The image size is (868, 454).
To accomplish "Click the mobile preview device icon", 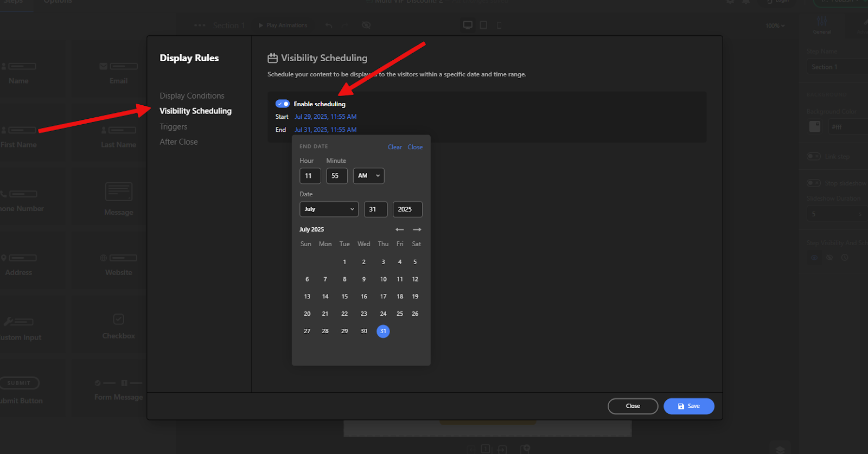I will [x=499, y=25].
